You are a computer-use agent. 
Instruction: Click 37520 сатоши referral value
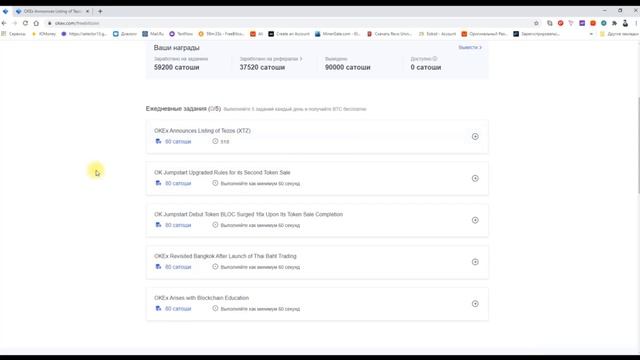coord(262,67)
